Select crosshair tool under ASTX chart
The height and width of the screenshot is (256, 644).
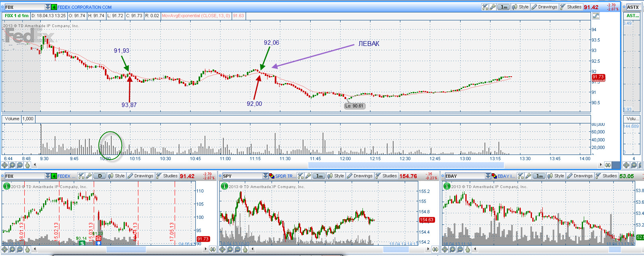pos(626,165)
